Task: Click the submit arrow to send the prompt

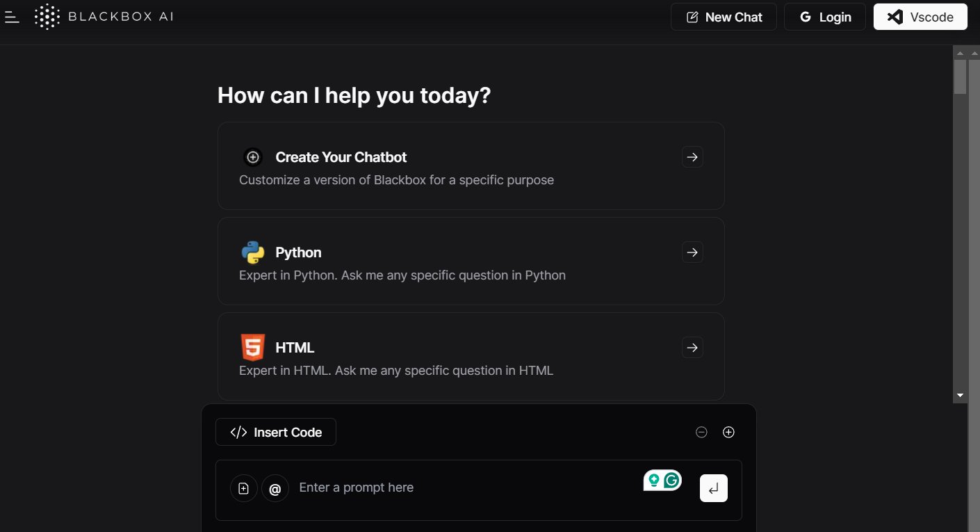Action: 713,488
